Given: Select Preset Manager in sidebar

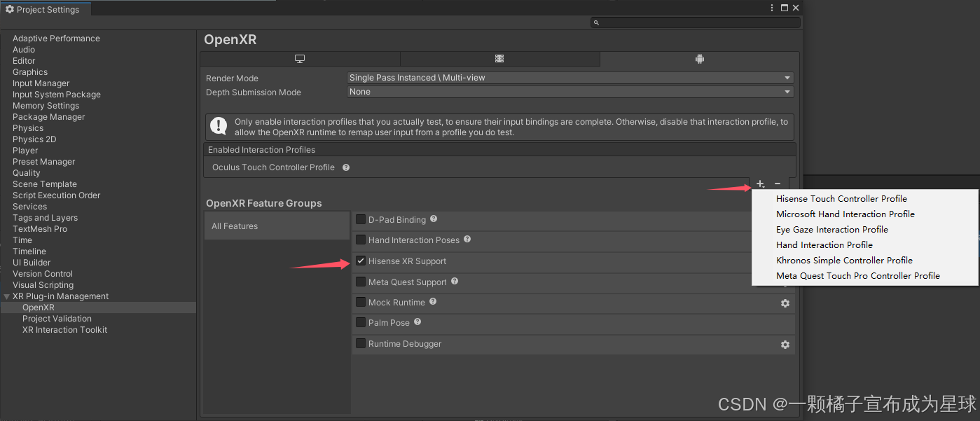Looking at the screenshot, I should (43, 162).
